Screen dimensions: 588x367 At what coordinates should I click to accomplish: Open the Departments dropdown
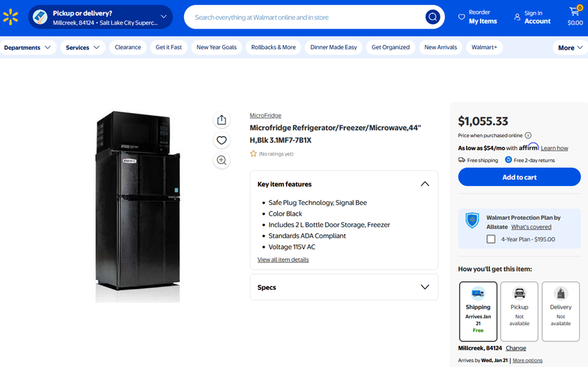[27, 48]
